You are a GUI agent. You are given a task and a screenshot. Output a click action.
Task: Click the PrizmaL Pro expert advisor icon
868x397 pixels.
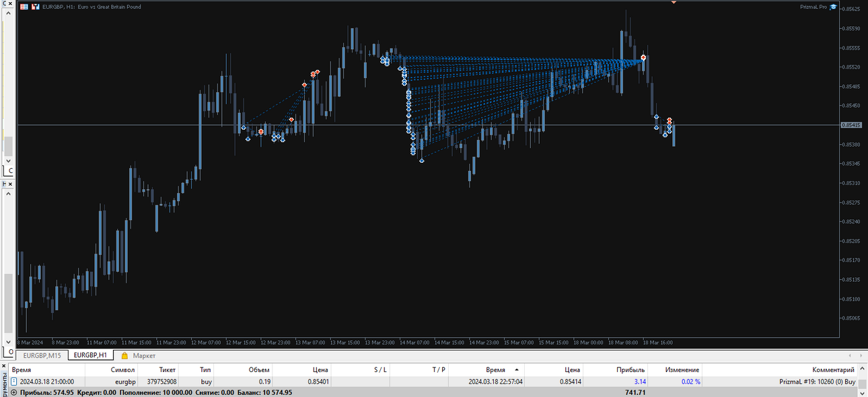833,7
